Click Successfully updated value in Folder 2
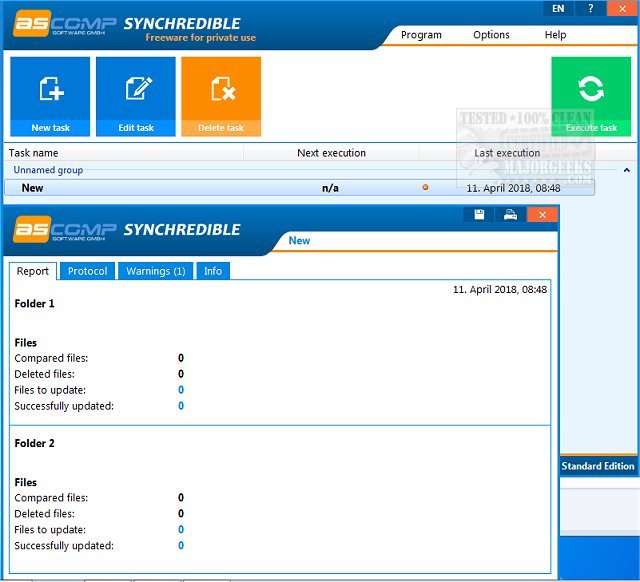Screen dimensions: 640x582 pos(181,545)
